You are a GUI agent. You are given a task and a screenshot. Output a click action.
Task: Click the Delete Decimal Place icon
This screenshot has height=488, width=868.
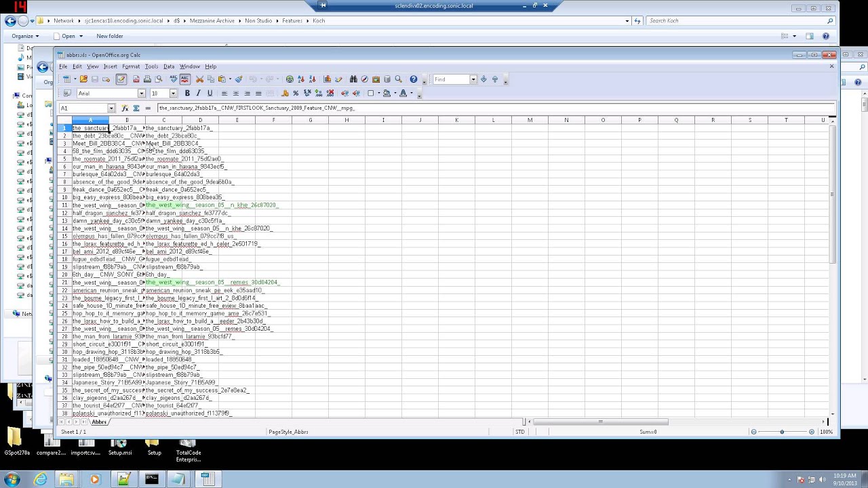(x=330, y=93)
